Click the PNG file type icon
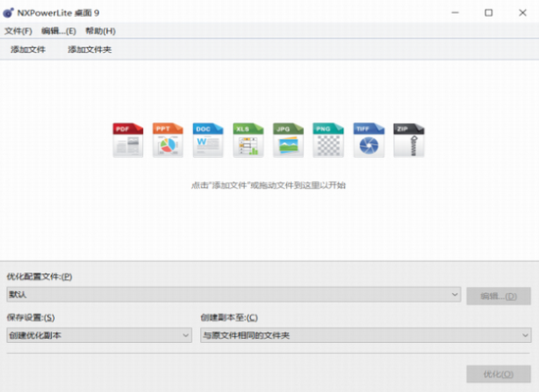 click(x=328, y=140)
